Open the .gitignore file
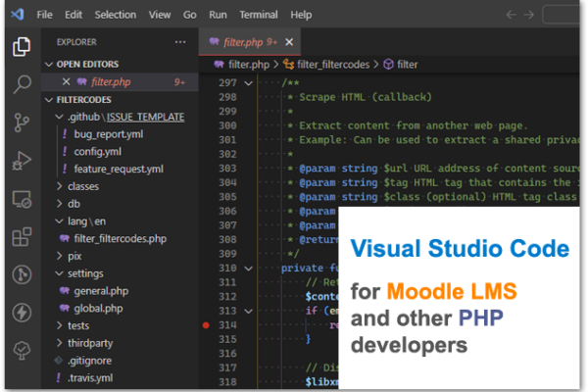Viewport: 588px width, 392px height. [89, 361]
